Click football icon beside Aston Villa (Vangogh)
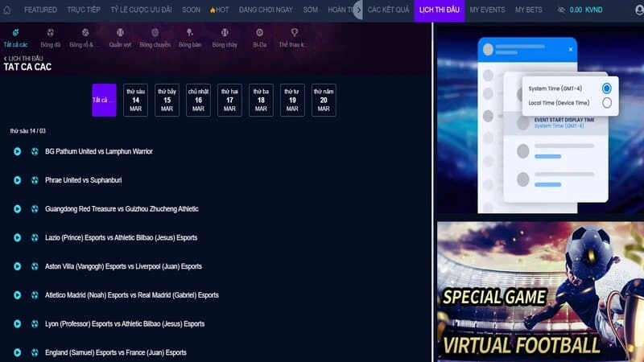 (x=35, y=266)
